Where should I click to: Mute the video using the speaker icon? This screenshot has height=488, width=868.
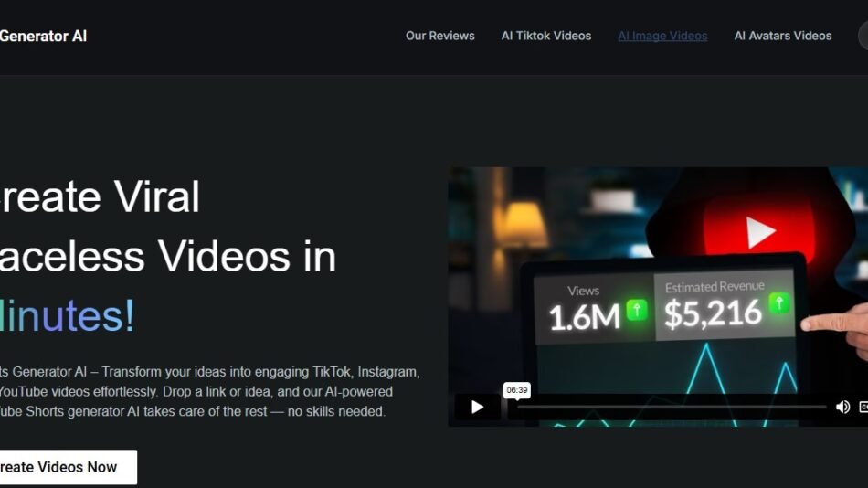pyautogui.click(x=842, y=407)
